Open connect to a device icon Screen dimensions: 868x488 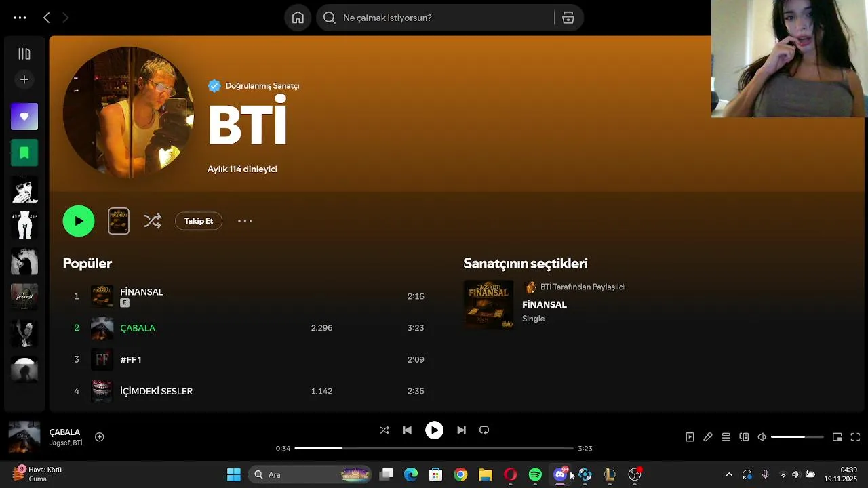[x=744, y=437]
